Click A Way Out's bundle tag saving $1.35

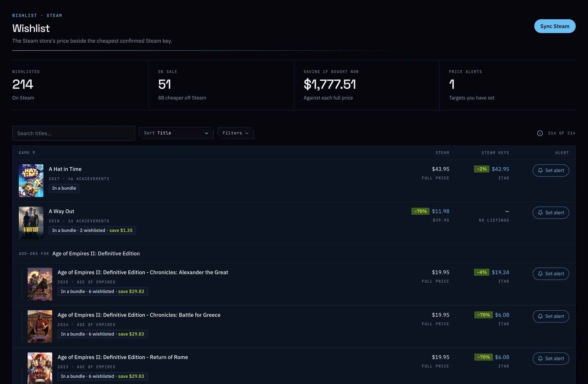(92, 230)
